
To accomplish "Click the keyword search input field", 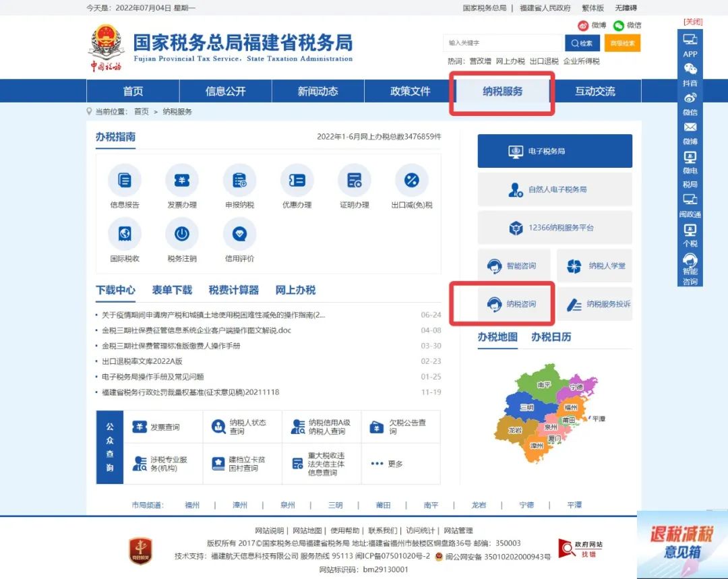I will tap(503, 43).
